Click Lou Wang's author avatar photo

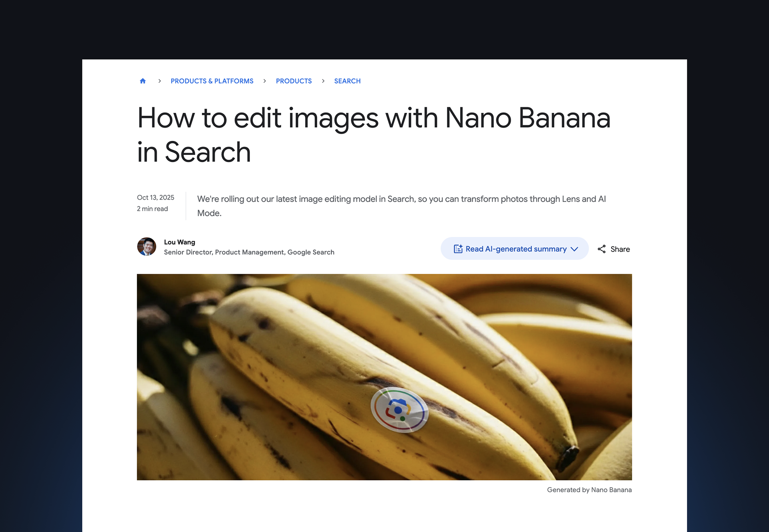[147, 247]
